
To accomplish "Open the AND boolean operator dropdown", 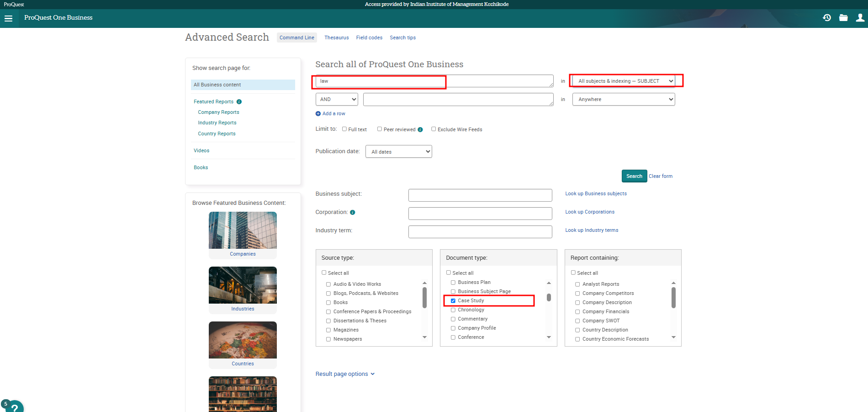I will pyautogui.click(x=337, y=100).
